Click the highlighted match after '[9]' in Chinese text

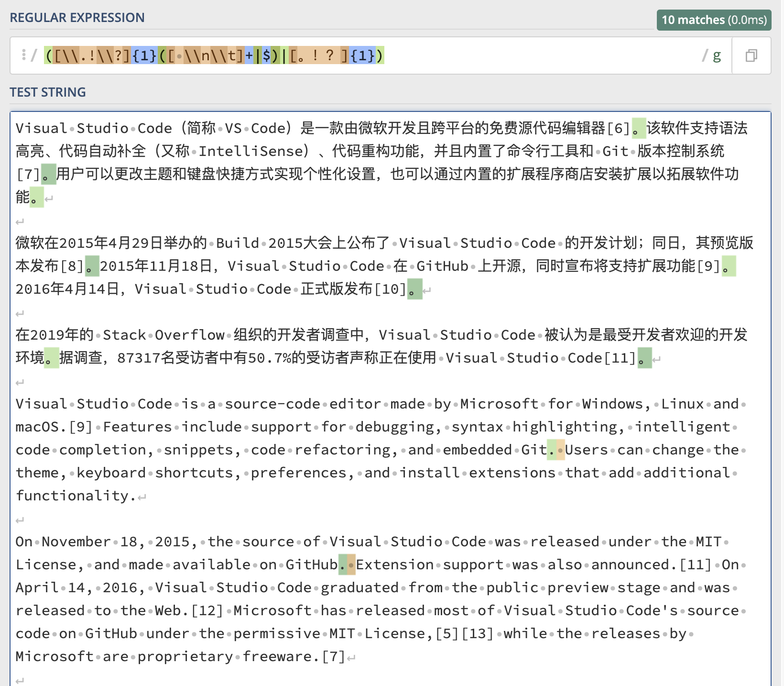729,266
